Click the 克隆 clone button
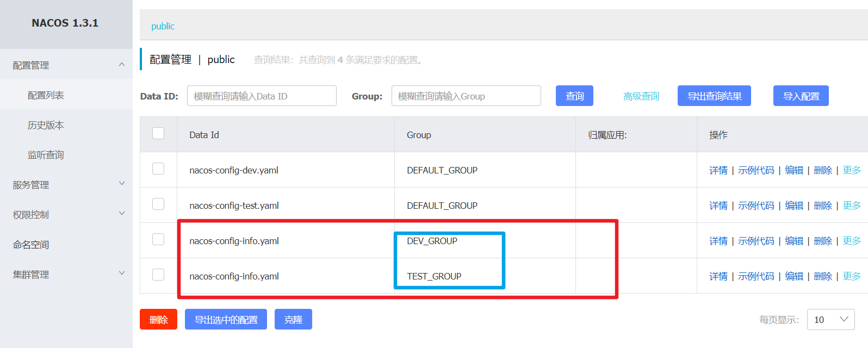Viewport: 868px width, 348px height. tap(293, 319)
